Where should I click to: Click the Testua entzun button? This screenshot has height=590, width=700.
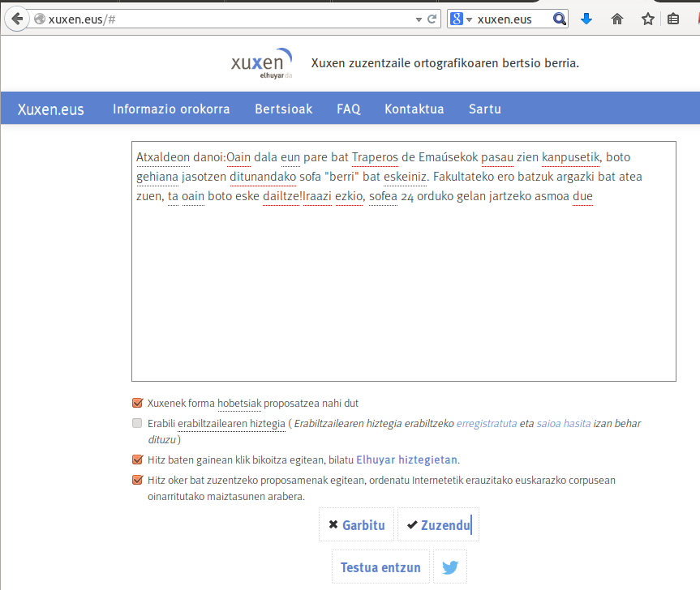click(380, 567)
